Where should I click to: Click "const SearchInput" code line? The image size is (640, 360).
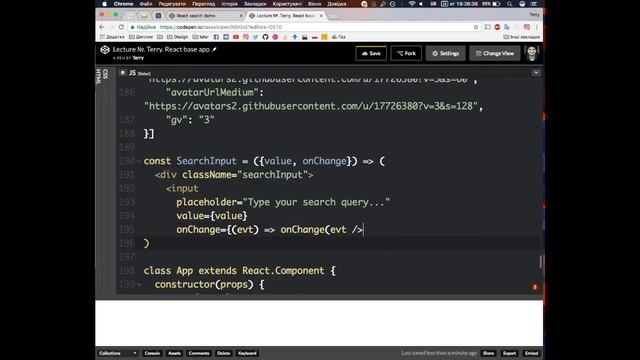coord(264,161)
